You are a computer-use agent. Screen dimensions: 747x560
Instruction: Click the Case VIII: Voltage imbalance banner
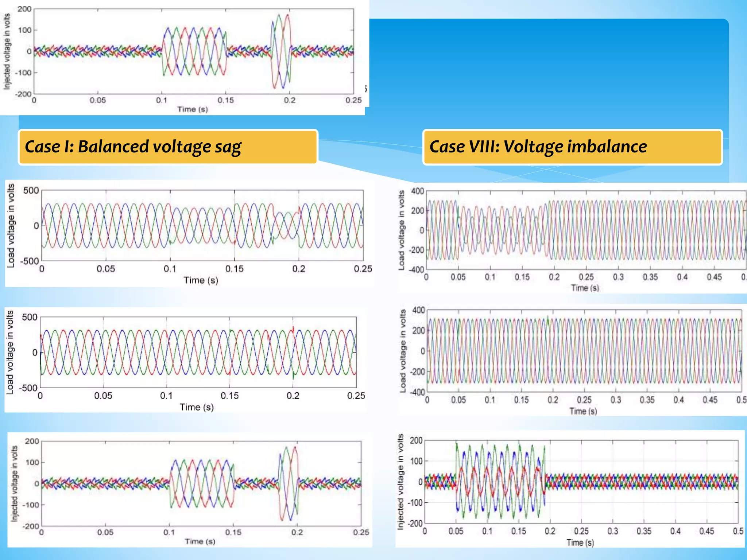click(572, 147)
